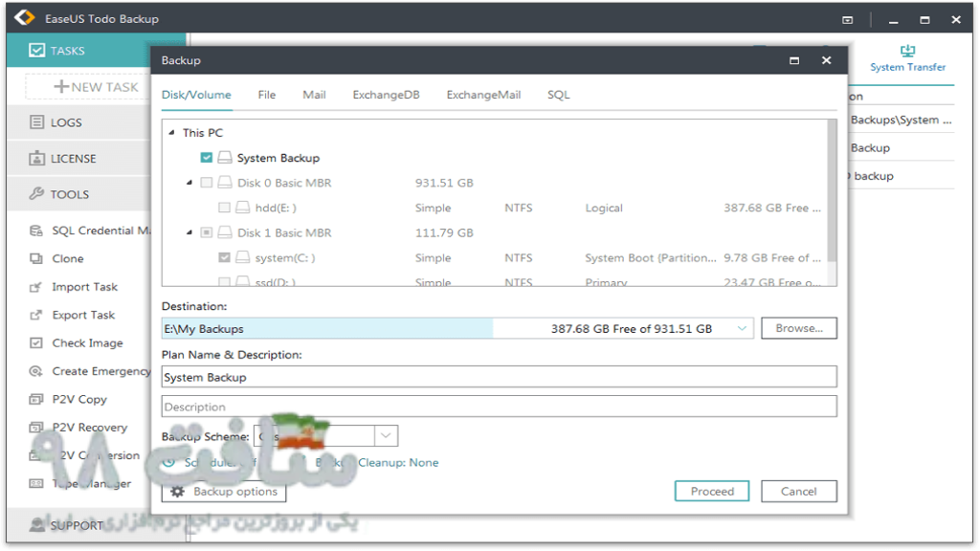Close the Backup dialog
Screen dimensions: 980x551
(826, 60)
